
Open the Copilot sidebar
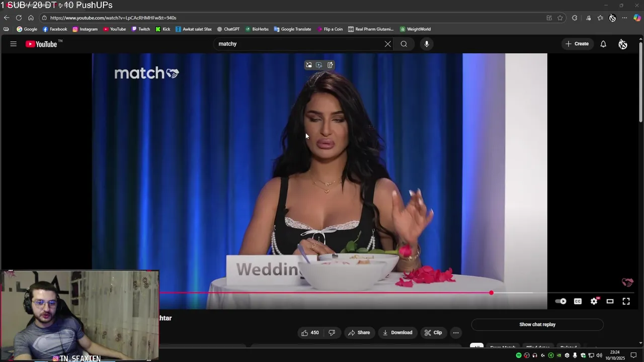tap(637, 18)
